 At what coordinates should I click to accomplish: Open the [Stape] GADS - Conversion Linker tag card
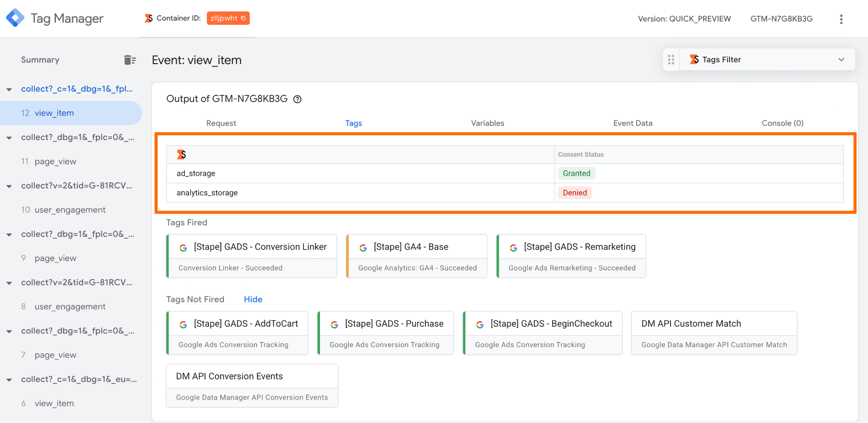tap(252, 256)
